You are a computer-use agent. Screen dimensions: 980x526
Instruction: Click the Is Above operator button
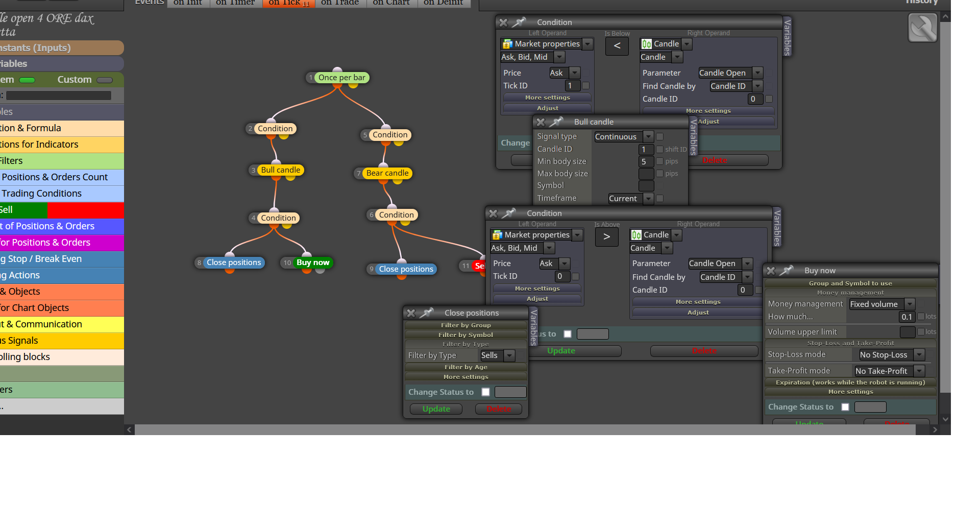tap(606, 237)
